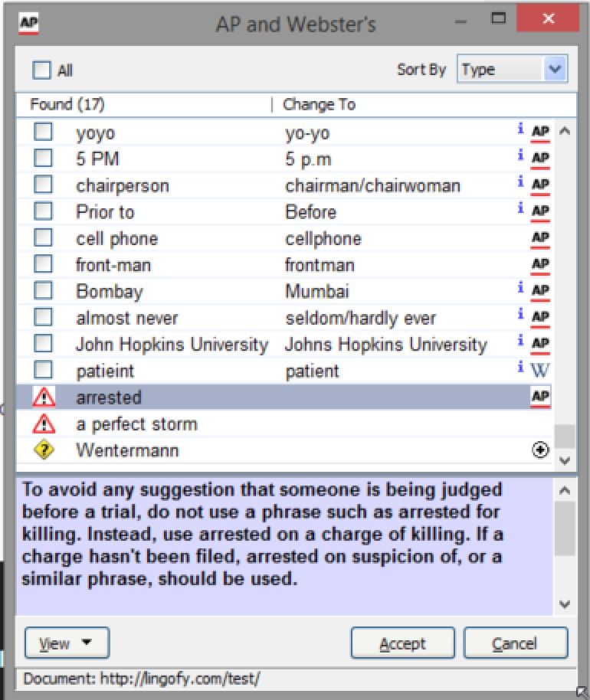Open the View dropdown button

[67, 643]
